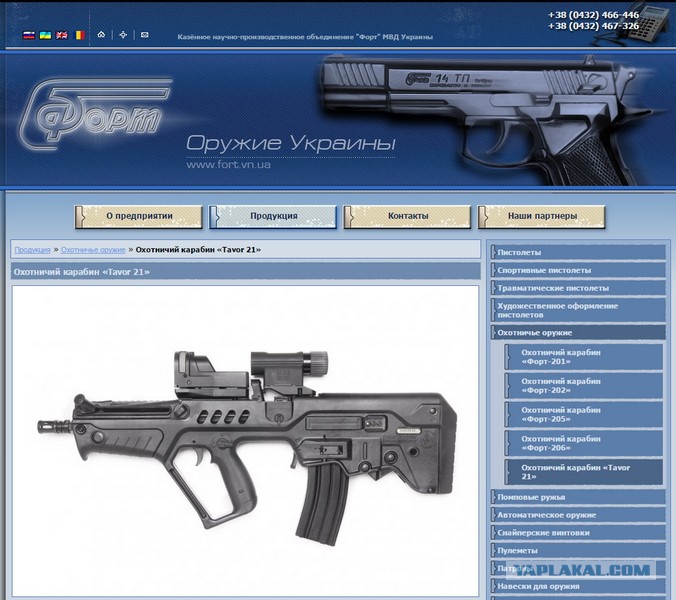Open Охотничий карабин «Форт-206» page
This screenshot has width=676, height=600.
point(584,443)
